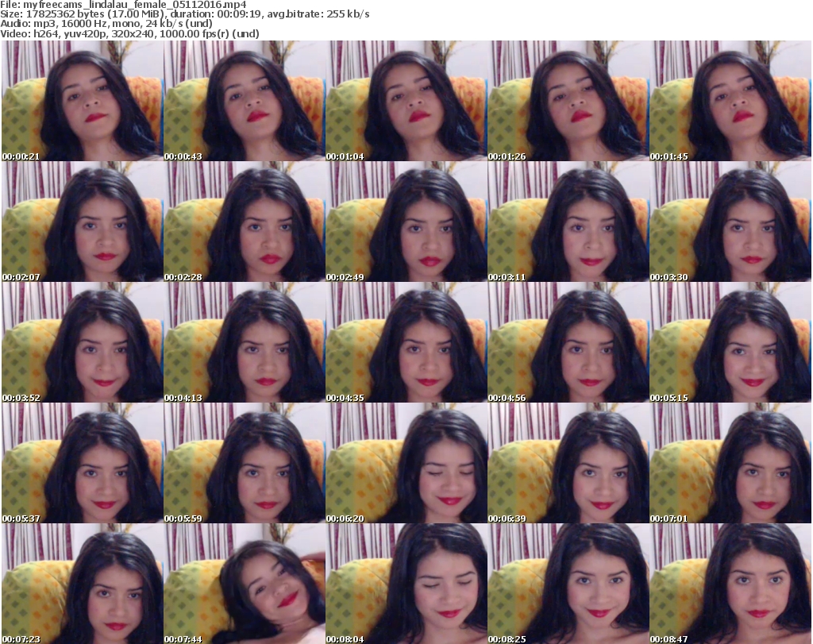Choose the frame timestamped 00:01:45

[x=730, y=101]
